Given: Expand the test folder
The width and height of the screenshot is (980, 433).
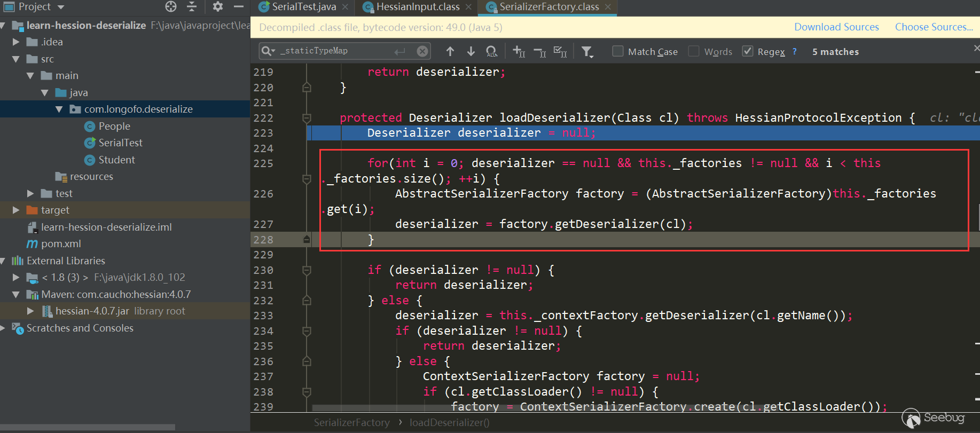Looking at the screenshot, I should point(30,193).
